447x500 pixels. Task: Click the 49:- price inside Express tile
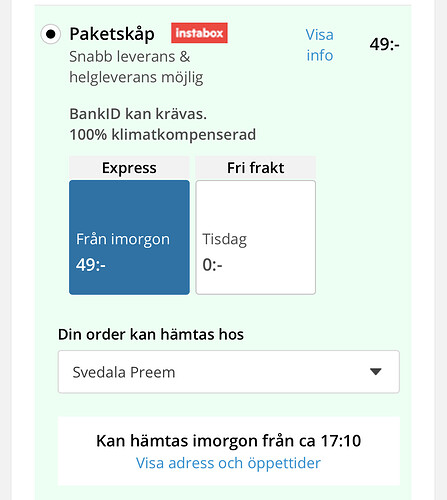[x=91, y=265]
